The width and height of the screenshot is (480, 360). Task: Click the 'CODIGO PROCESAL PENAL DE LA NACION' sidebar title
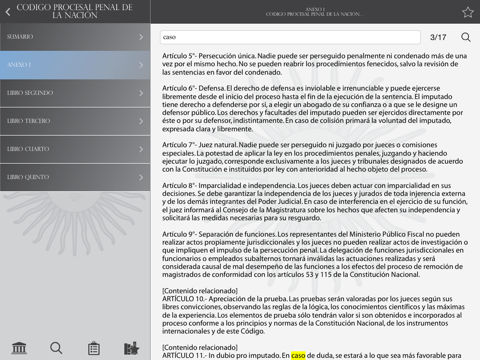click(75, 11)
